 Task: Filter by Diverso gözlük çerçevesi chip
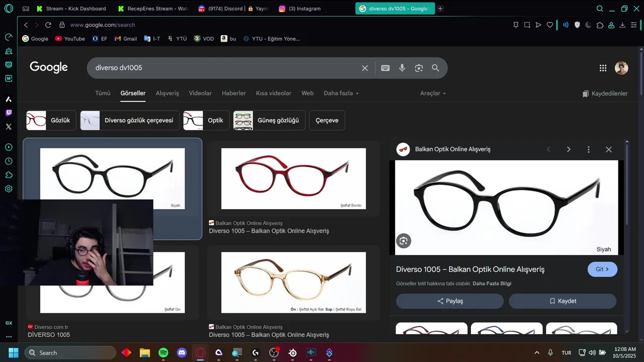coord(130,120)
